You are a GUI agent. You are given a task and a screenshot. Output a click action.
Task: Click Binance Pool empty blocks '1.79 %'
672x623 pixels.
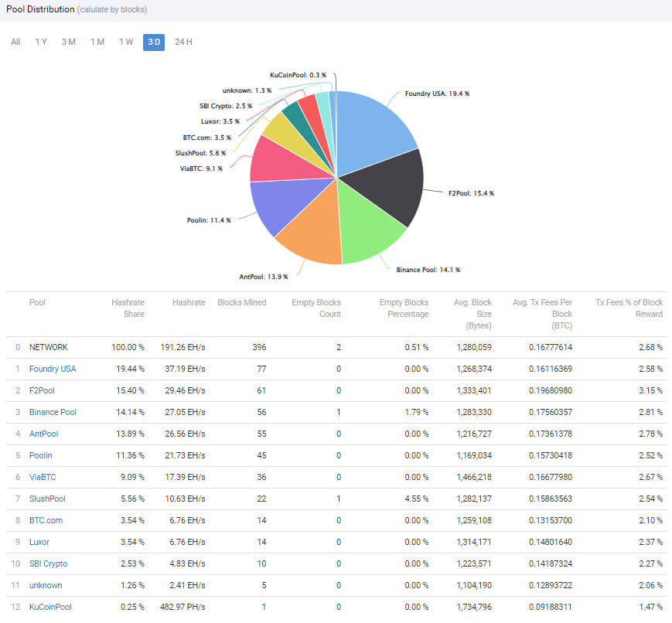tap(417, 412)
